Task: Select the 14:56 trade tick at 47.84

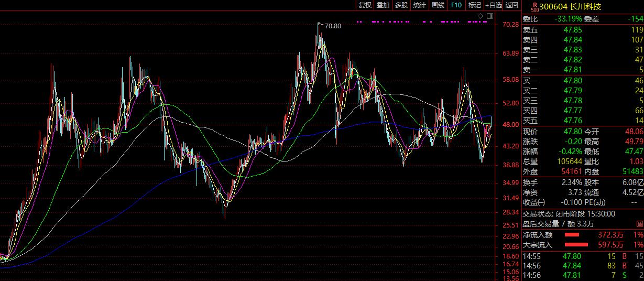Action: (x=583, y=266)
